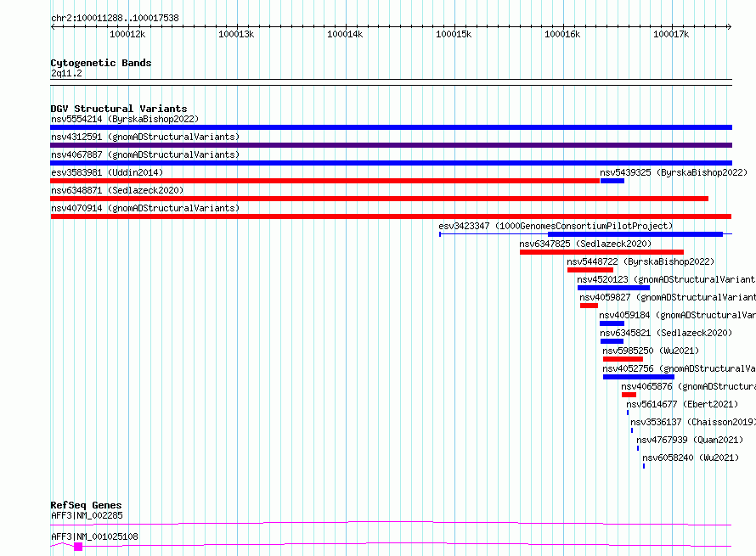This screenshot has height=556, width=756.
Task: Click the ruler's left arrowhead
Action: (53, 26)
